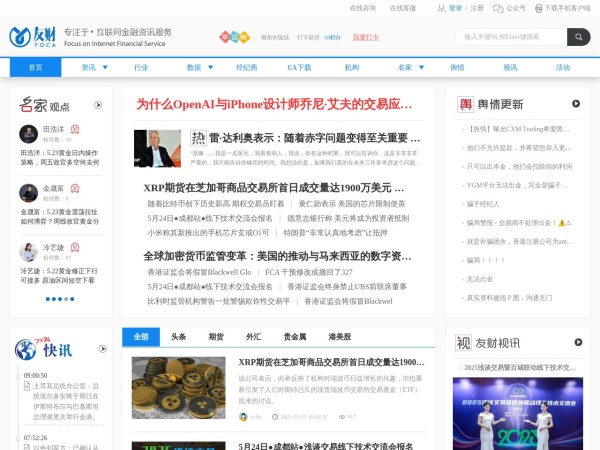Screen dimensions: 600x450
Task: Click the search magnifier button
Action: pos(578,37)
